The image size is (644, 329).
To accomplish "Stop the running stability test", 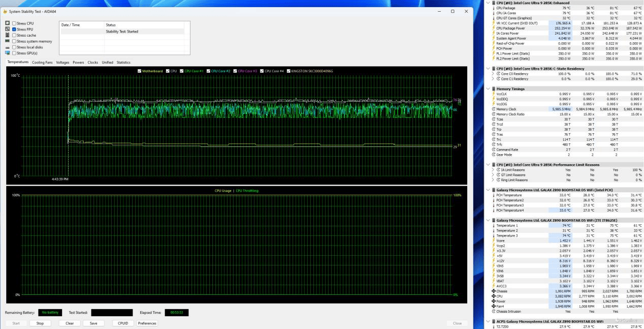I will click(40, 323).
